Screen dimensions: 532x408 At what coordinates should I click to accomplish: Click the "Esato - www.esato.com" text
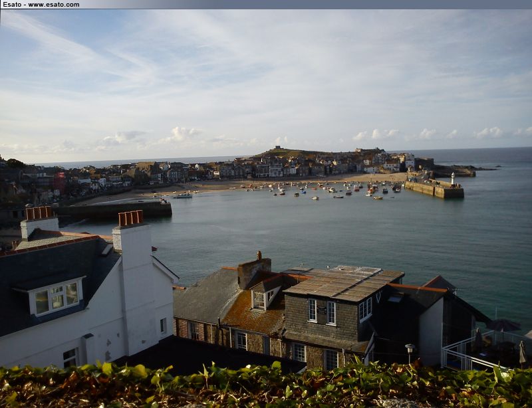(x=41, y=5)
